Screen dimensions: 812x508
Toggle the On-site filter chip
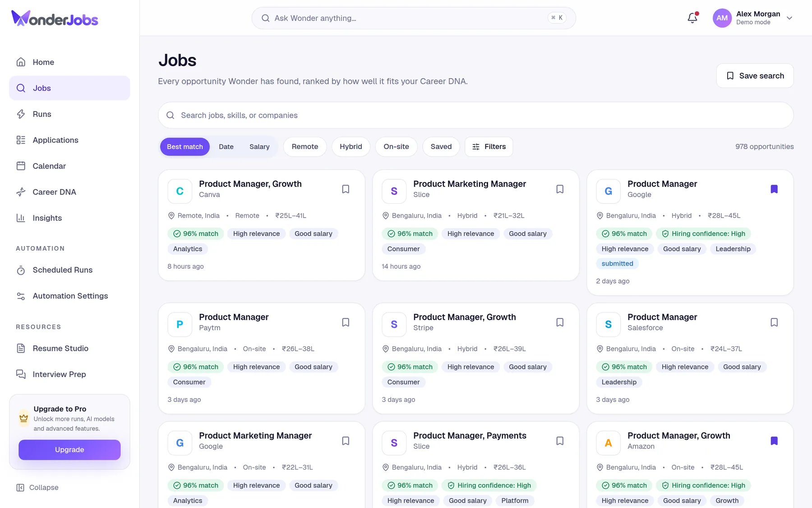[397, 147]
